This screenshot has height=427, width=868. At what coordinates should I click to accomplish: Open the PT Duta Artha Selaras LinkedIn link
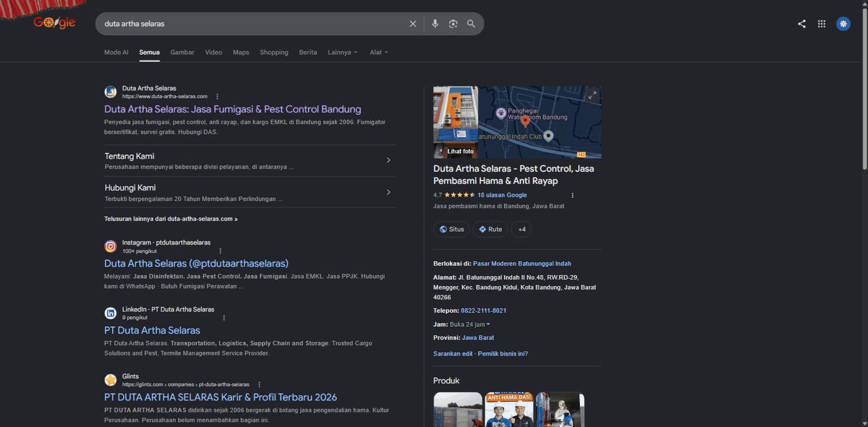tap(152, 331)
